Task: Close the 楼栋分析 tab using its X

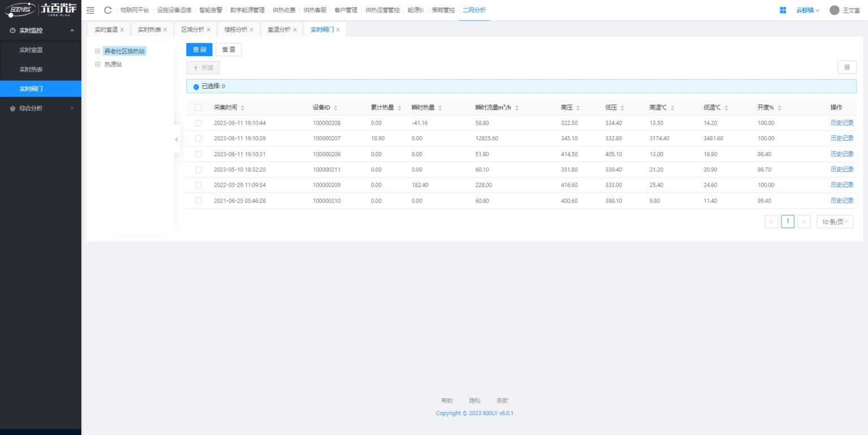Action: click(251, 30)
